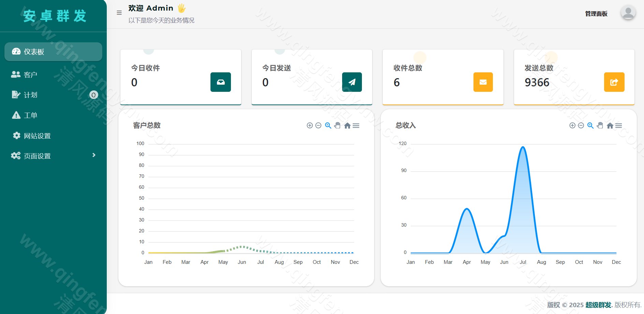Click the paper plane icon on 今日发送 card
Viewport: 644px width, 314px height.
point(352,82)
